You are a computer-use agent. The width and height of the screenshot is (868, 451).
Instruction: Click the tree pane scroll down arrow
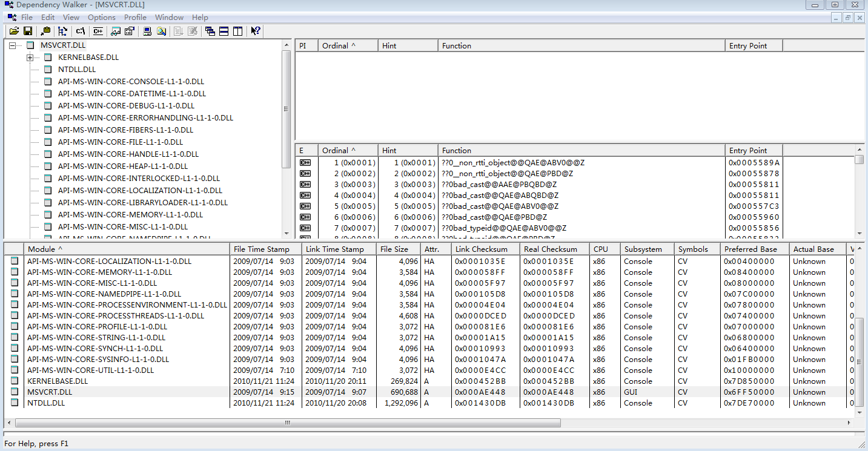[287, 234]
